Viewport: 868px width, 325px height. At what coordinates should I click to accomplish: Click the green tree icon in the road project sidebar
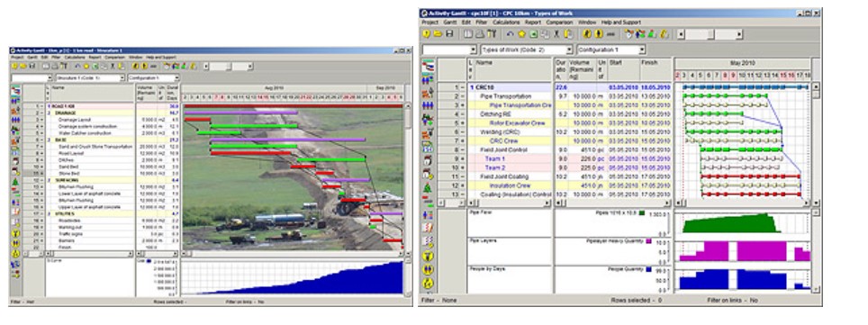[x=15, y=181]
